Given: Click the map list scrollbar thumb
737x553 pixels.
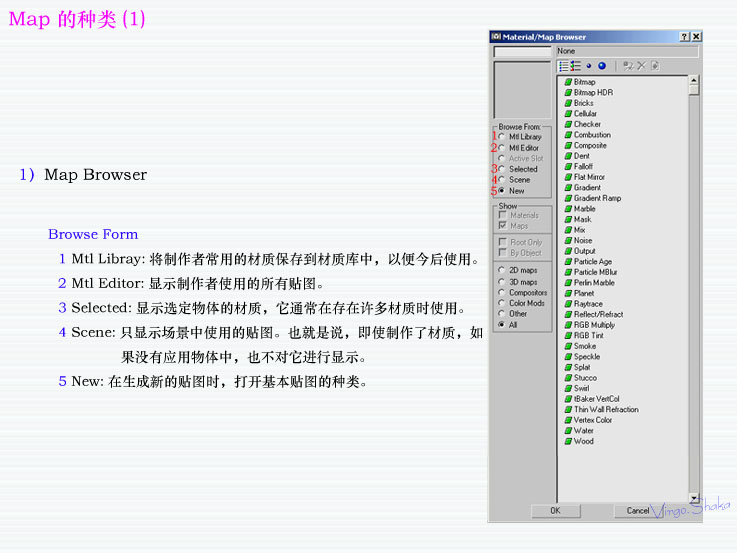Looking at the screenshot, I should 694,90.
